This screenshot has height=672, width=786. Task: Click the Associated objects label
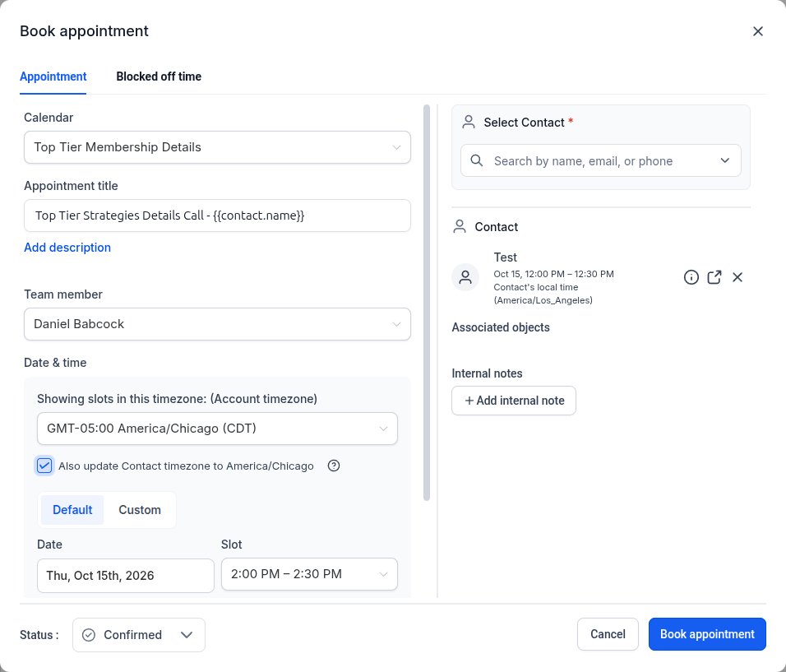click(500, 327)
